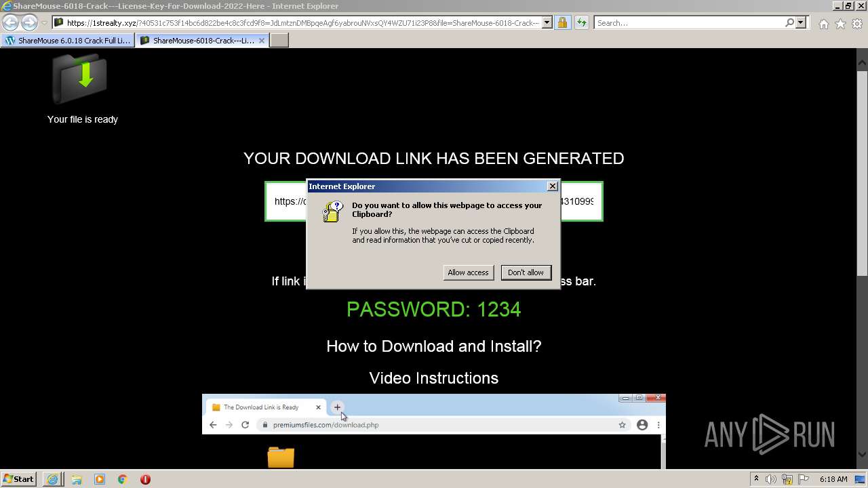
Task: Expand the search provider dropdown
Action: (801, 23)
